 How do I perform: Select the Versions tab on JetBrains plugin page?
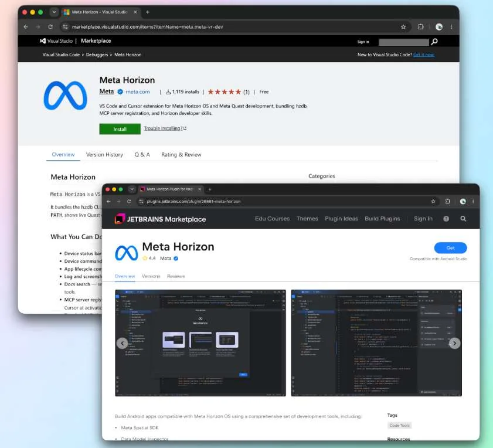pos(151,276)
